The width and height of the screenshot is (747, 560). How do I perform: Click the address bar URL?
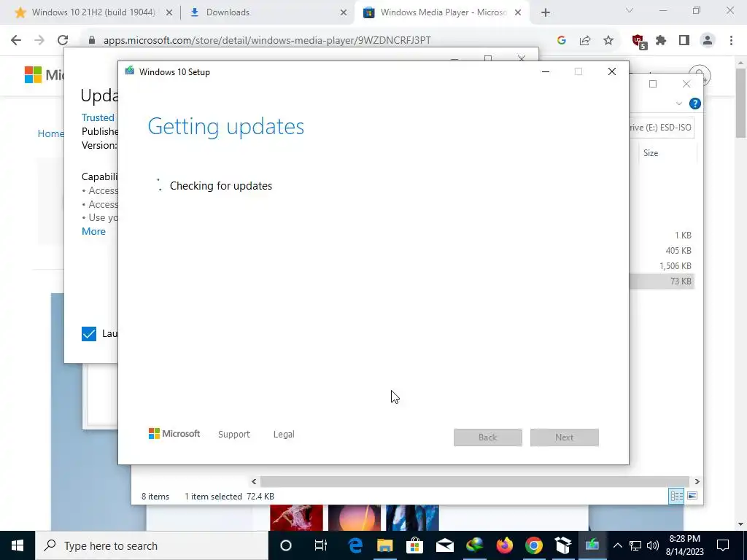click(x=267, y=41)
